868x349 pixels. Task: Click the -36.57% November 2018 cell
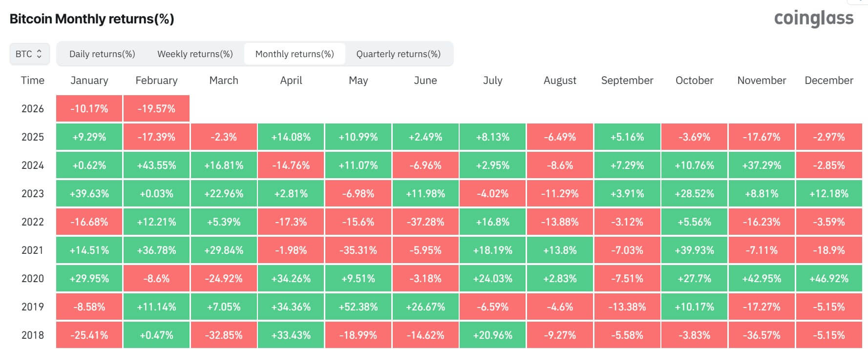click(x=762, y=335)
